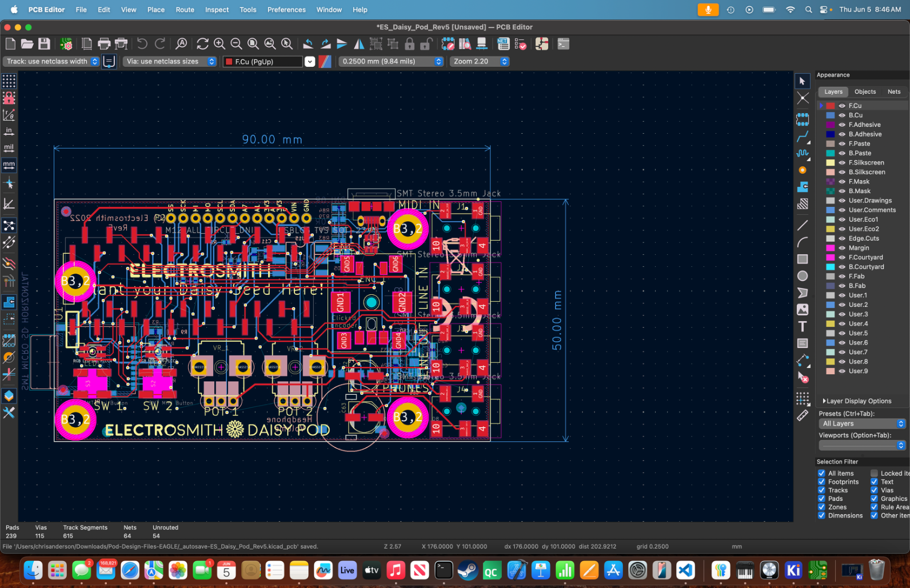Activate the Delete Items tool
Screen dimensions: 910x588
coord(803,377)
